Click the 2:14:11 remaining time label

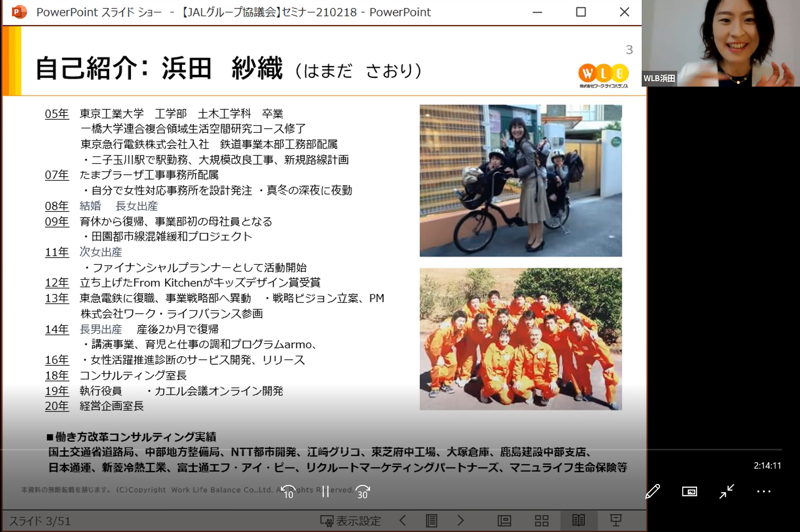click(x=767, y=466)
